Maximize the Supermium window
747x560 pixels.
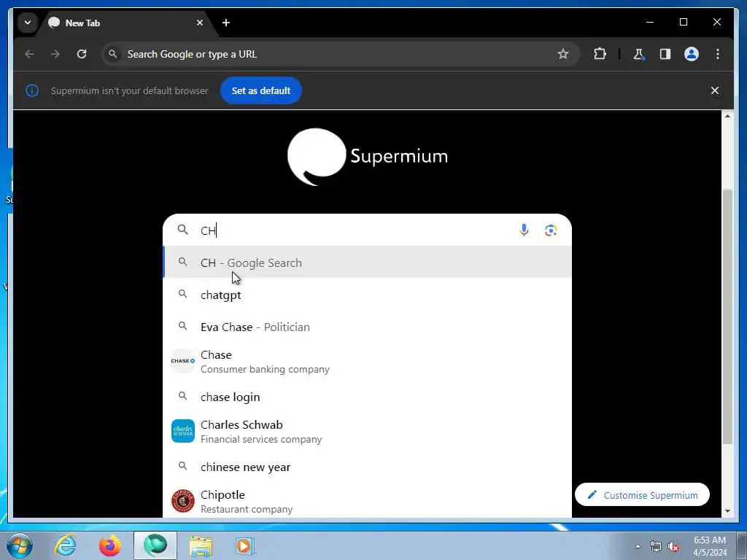click(x=684, y=22)
